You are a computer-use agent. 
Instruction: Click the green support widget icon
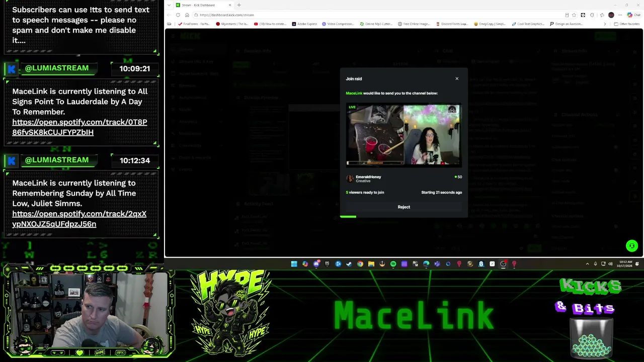tap(632, 246)
